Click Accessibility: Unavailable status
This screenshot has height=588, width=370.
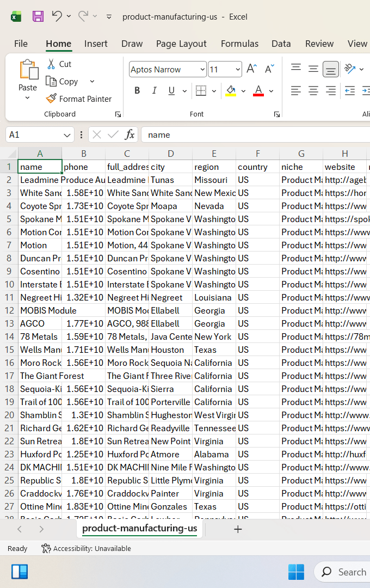(86, 549)
